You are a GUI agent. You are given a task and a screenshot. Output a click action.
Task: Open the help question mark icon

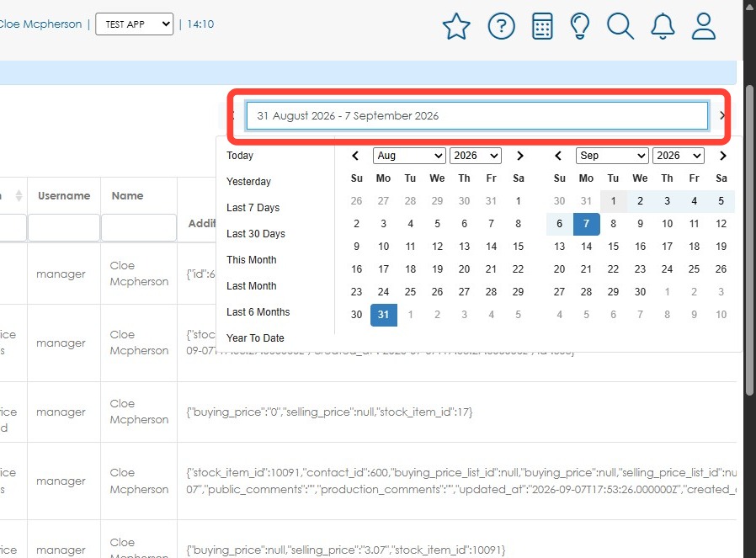501,26
